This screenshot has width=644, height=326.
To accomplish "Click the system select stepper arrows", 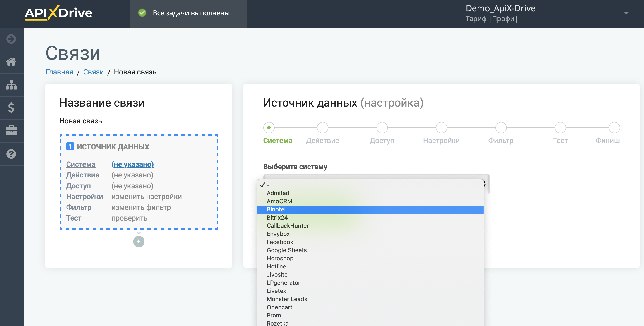I will click(x=485, y=184).
